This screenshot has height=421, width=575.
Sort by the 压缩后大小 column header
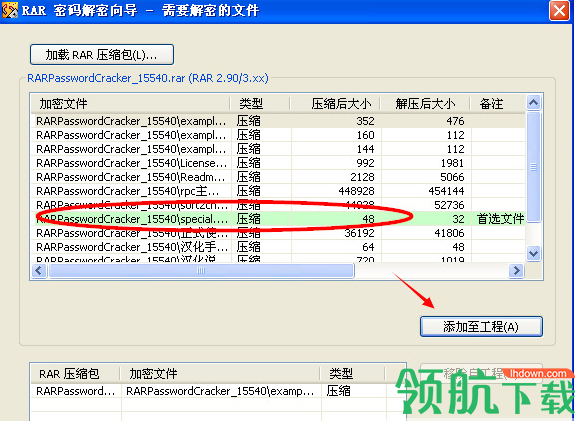click(x=335, y=104)
